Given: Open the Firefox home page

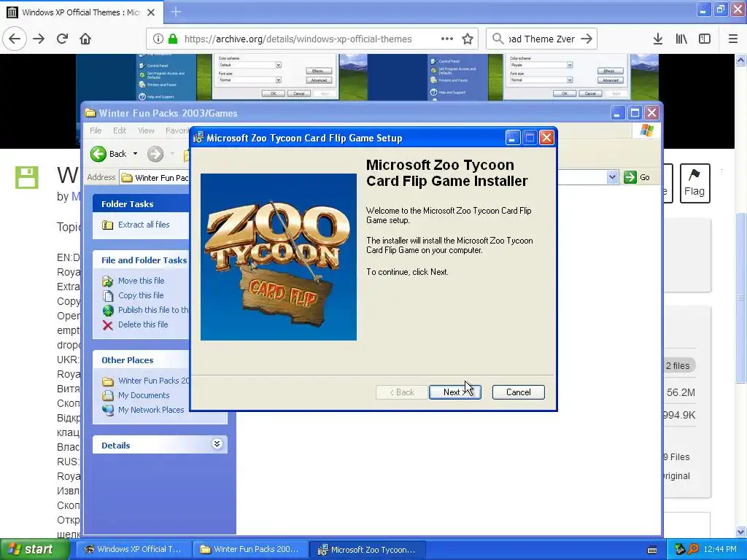Looking at the screenshot, I should pos(85,39).
